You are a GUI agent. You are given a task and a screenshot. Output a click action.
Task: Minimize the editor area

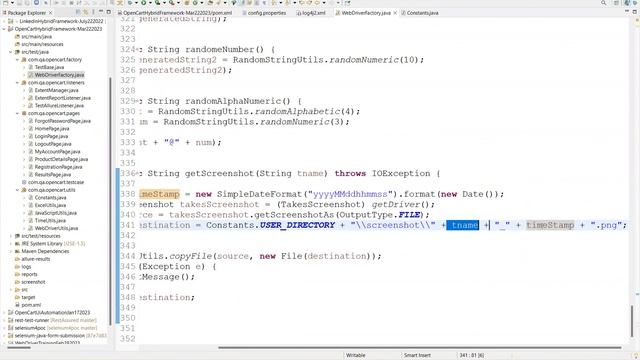coord(627,12)
